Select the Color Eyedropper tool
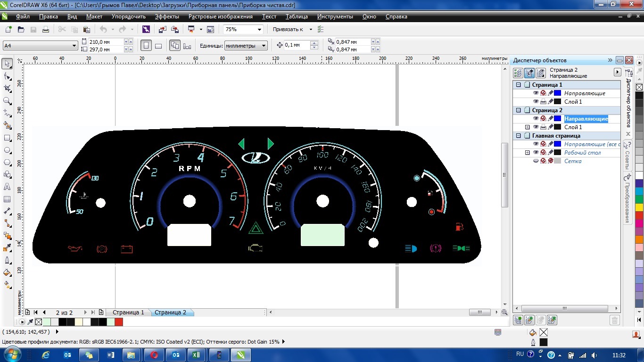 (x=7, y=248)
